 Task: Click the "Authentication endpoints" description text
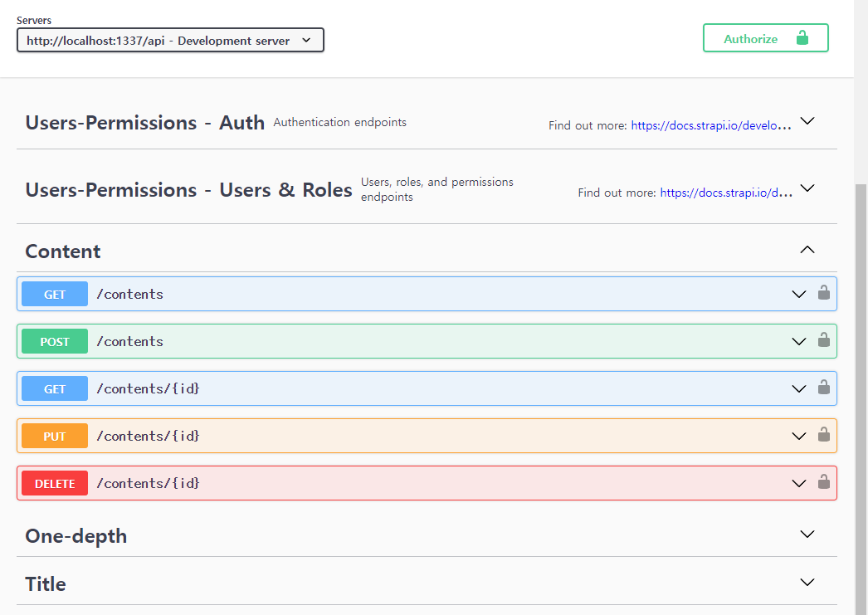[340, 122]
